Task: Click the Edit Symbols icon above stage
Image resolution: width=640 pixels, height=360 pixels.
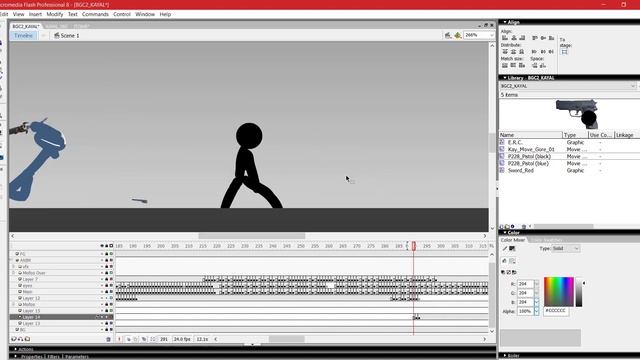Action: click(x=458, y=36)
